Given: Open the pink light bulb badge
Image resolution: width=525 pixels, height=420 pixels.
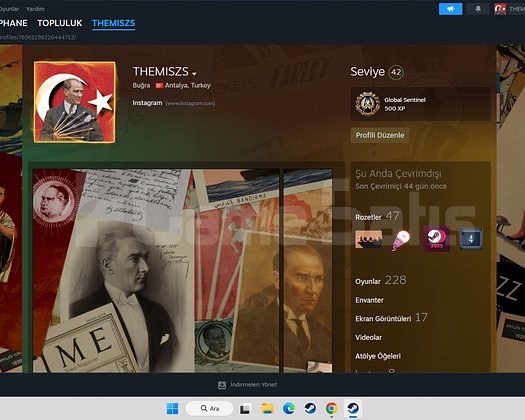Looking at the screenshot, I should (x=401, y=240).
